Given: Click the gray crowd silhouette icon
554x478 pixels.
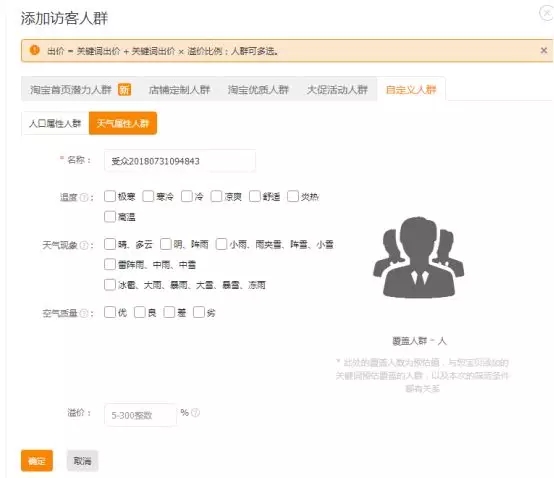Looking at the screenshot, I should pyautogui.click(x=419, y=257).
